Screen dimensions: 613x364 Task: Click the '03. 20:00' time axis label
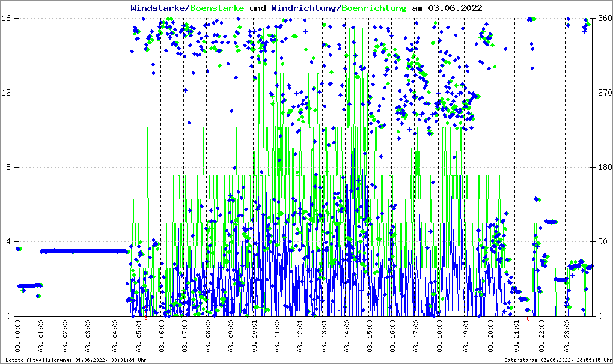[489, 336]
